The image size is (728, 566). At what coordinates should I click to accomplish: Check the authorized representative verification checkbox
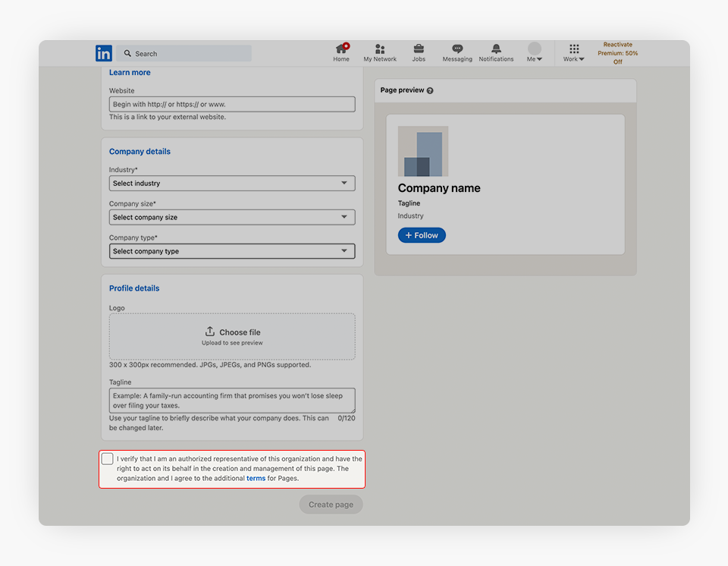coord(108,459)
